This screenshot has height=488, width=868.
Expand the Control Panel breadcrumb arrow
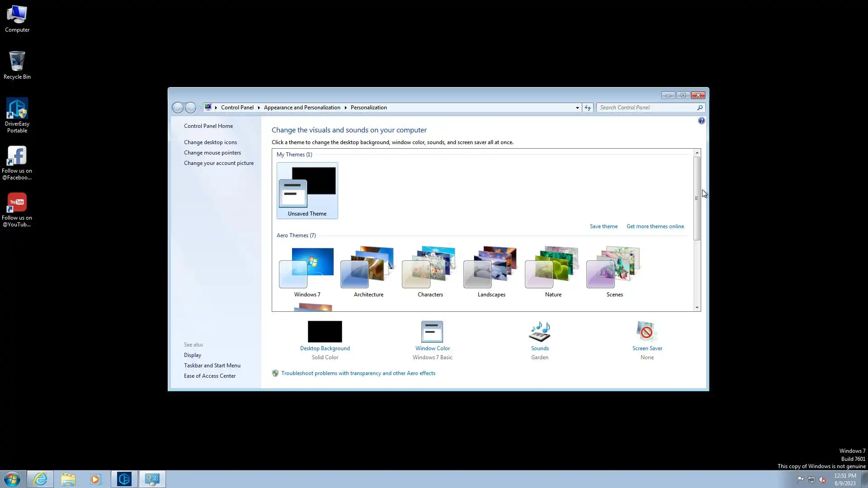pos(259,108)
